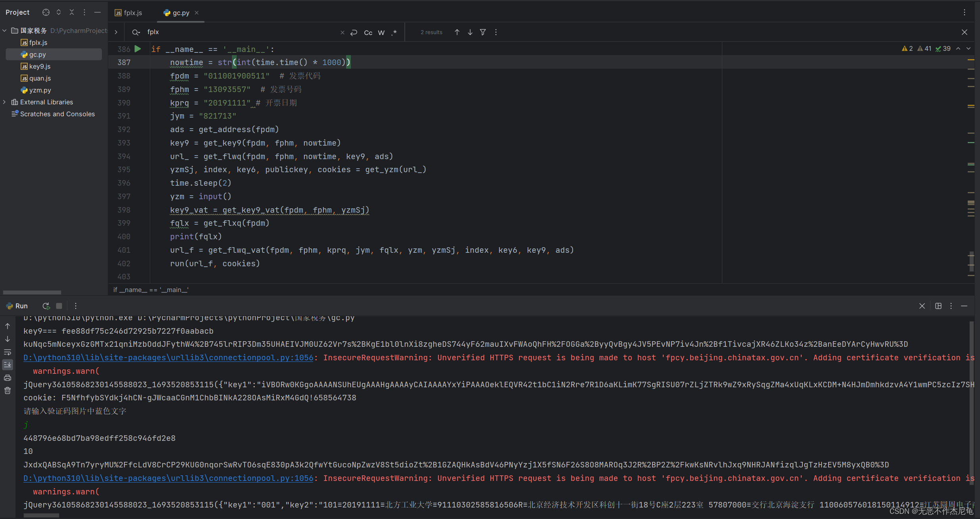Toggle whole Words (W) search option
The width and height of the screenshot is (980, 519).
381,33
